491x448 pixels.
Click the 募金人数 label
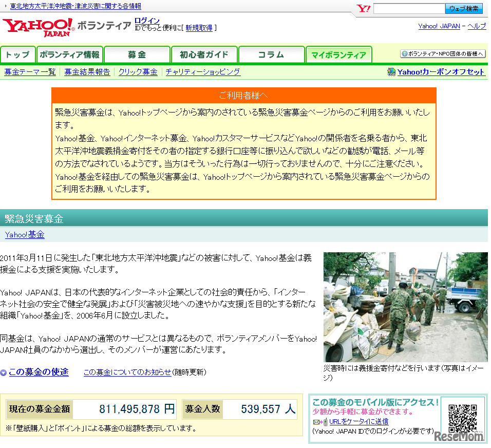pos(202,409)
